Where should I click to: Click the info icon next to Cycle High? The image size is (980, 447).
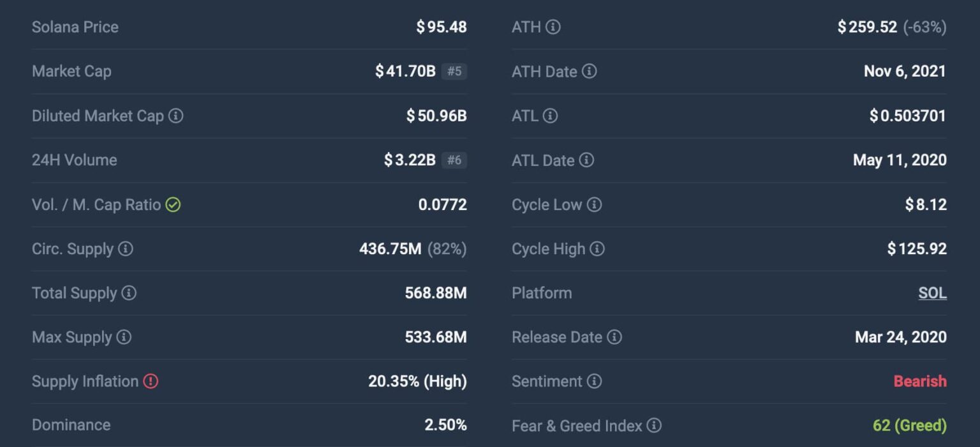pos(597,249)
